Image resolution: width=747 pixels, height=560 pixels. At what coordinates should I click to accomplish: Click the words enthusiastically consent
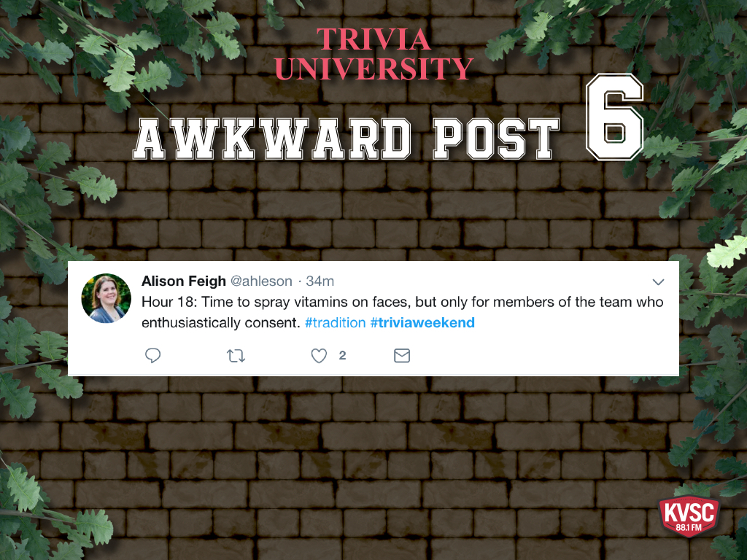point(221,322)
